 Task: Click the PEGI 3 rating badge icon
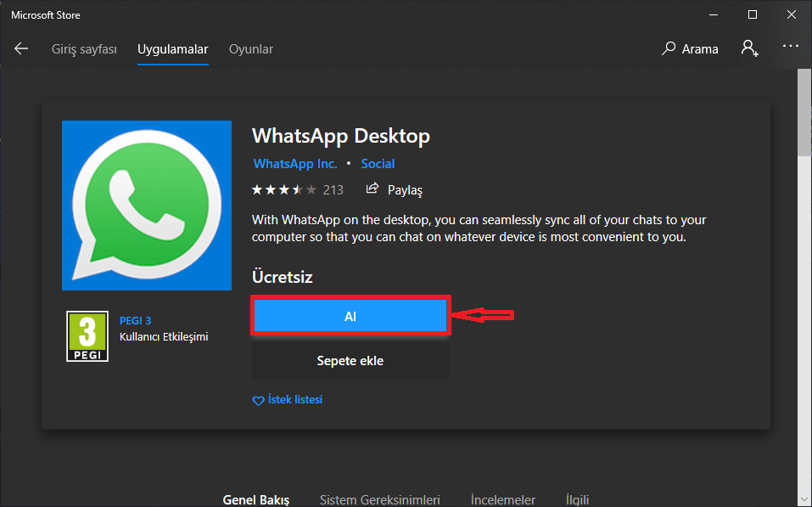pyautogui.click(x=87, y=336)
